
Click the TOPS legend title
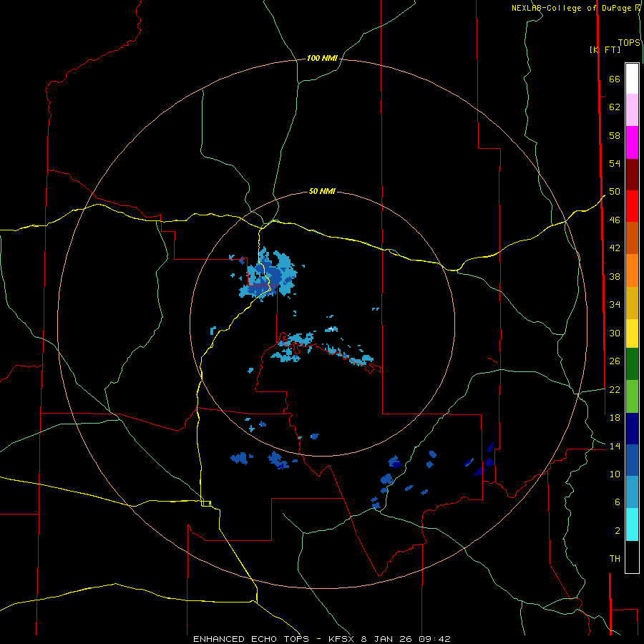pos(629,43)
